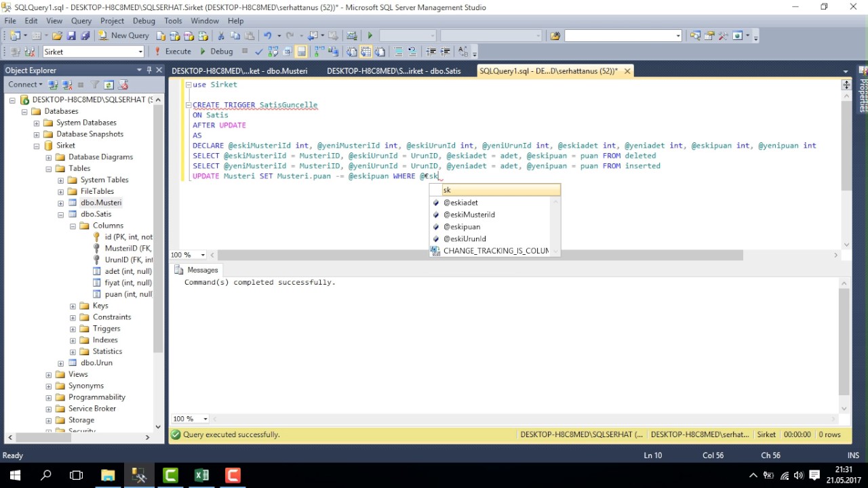
Task: Toggle auto-hide pin on Object Explorer
Action: (x=149, y=70)
